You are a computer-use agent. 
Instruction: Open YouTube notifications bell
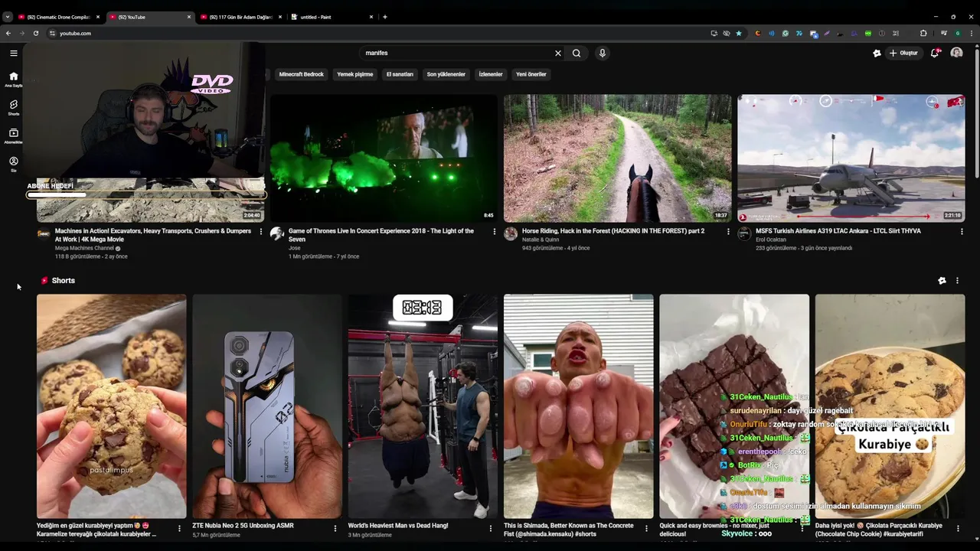[x=935, y=53]
